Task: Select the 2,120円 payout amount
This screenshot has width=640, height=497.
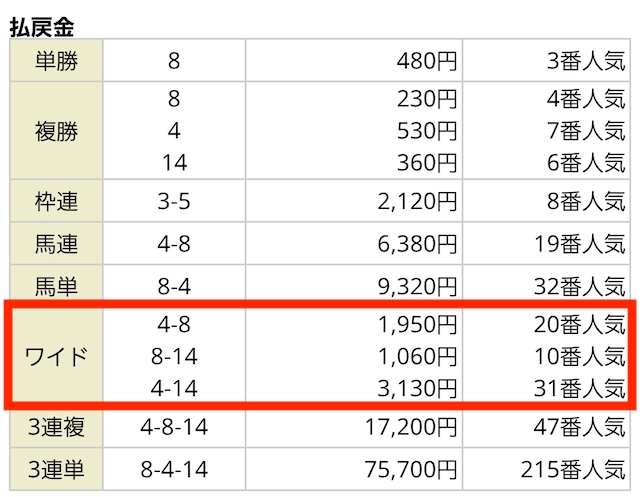Action: click(417, 202)
